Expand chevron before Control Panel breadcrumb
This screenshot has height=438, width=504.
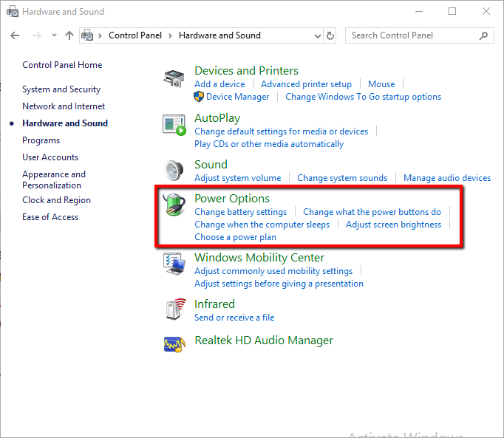click(100, 35)
